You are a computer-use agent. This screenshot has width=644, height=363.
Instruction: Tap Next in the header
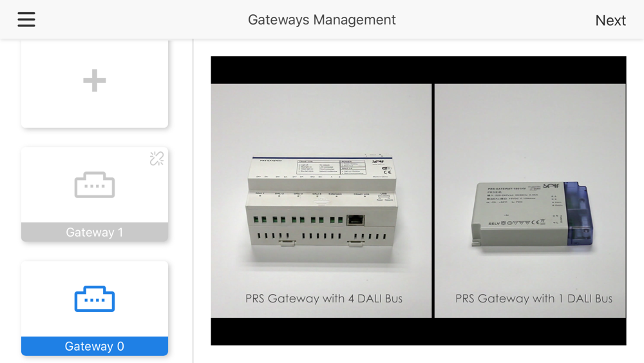click(611, 20)
